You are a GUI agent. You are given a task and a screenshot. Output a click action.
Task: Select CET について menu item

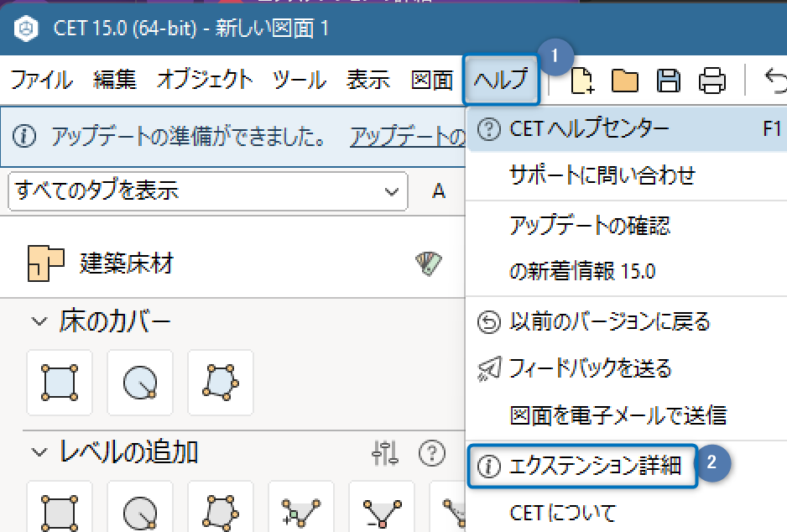point(628,513)
